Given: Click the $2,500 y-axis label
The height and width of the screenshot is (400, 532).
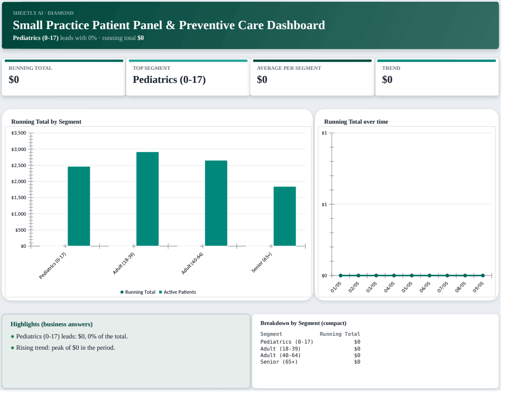Looking at the screenshot, I should click(19, 165).
